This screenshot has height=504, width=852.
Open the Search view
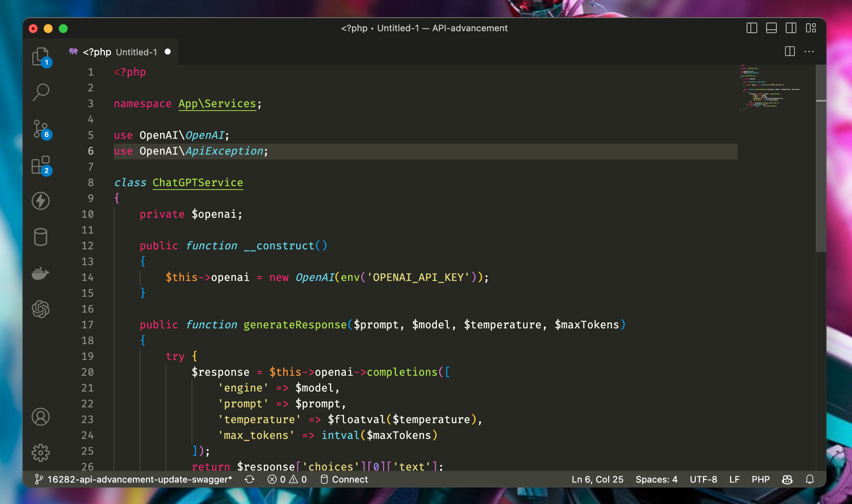point(40,91)
